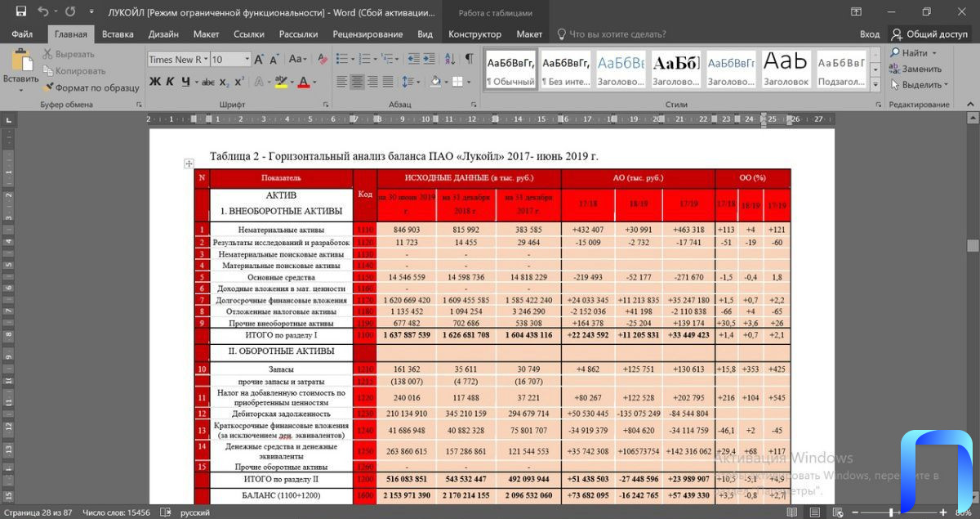Screen dimensions: 980x519
Task: Activate Формат по образцу format painter
Action: click(91, 87)
